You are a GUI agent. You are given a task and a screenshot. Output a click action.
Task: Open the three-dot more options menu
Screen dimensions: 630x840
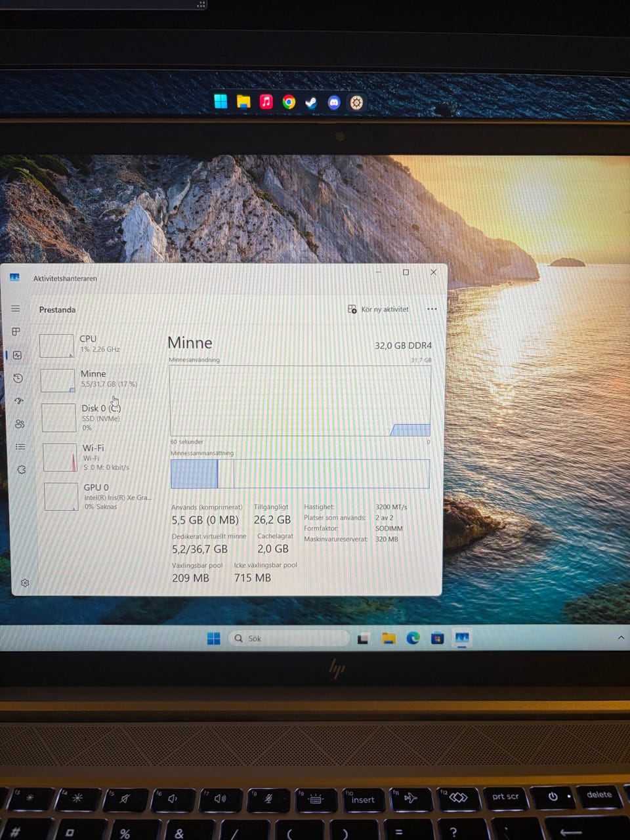432,309
